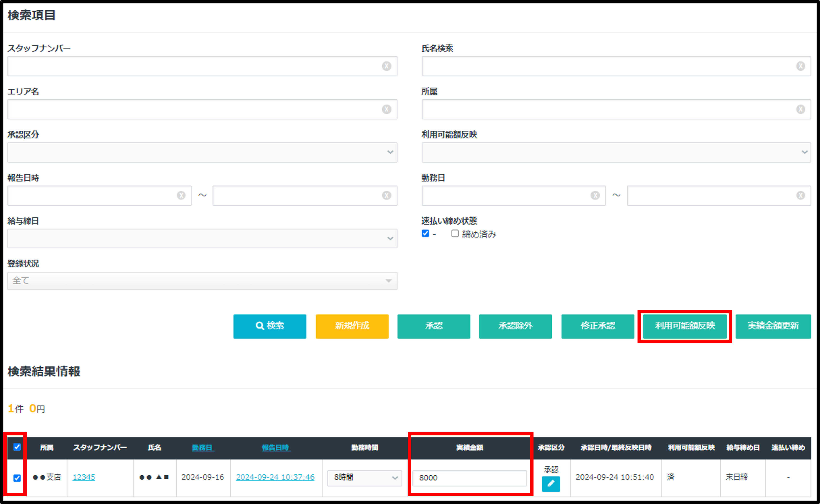Expand the 給与締日 dropdown
The image size is (820, 504).
tap(202, 238)
